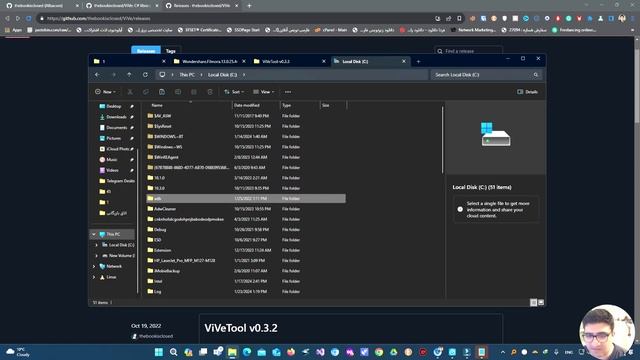
Task: Expand Local Disk (C:) in the navigation tree
Action: tap(97, 245)
